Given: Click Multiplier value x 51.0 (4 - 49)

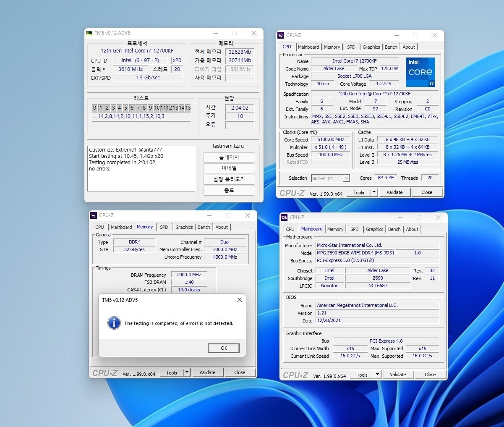Looking at the screenshot, I should click(x=331, y=147).
